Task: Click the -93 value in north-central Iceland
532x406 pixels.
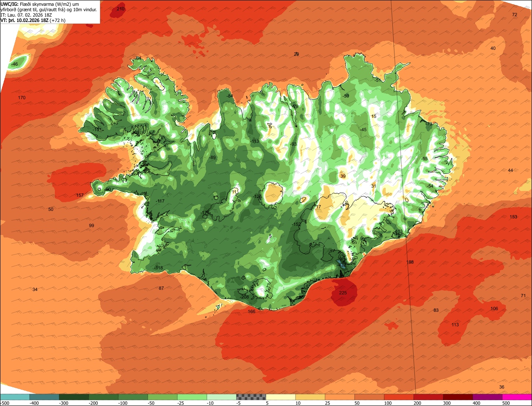Action: click(x=293, y=144)
